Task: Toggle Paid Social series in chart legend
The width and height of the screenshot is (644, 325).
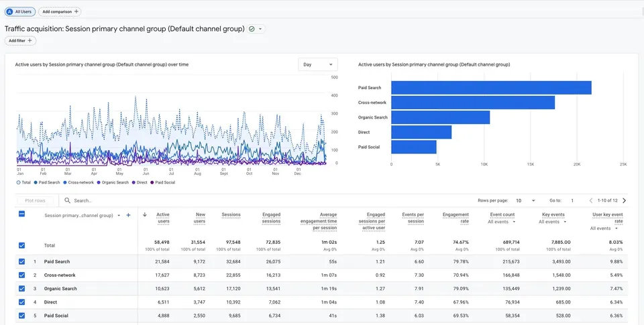Action: pos(163,183)
